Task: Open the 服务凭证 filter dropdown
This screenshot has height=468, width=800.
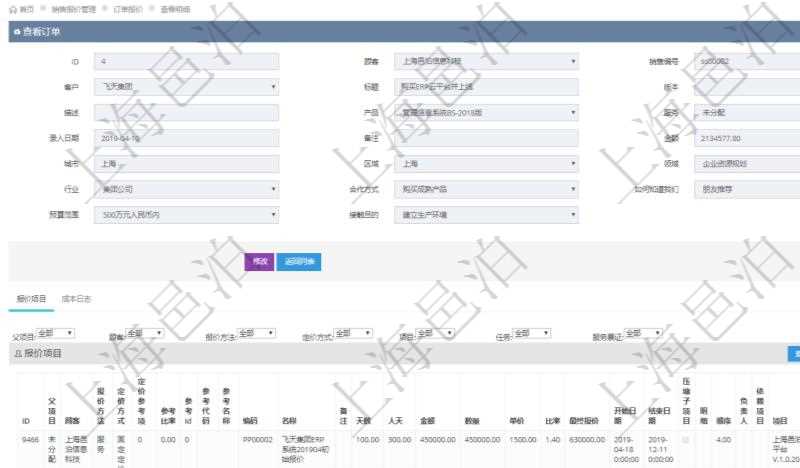Action: coord(643,333)
